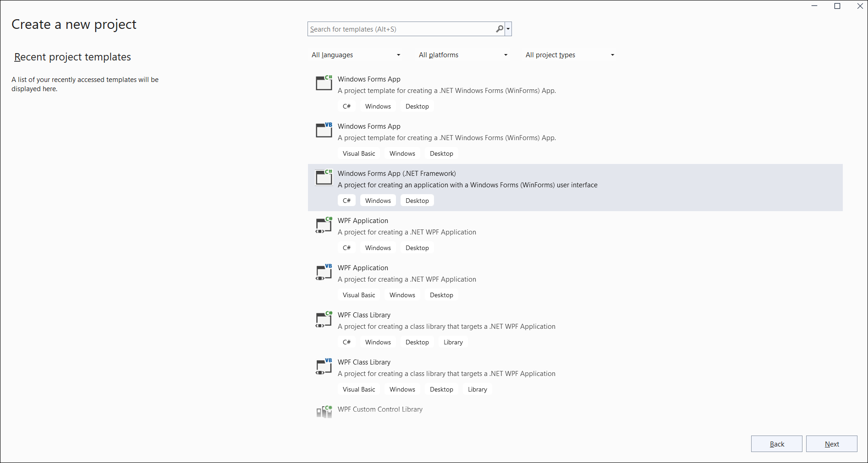Focus the Search for templates field
Viewport: 868px width, 463px height.
pos(401,29)
